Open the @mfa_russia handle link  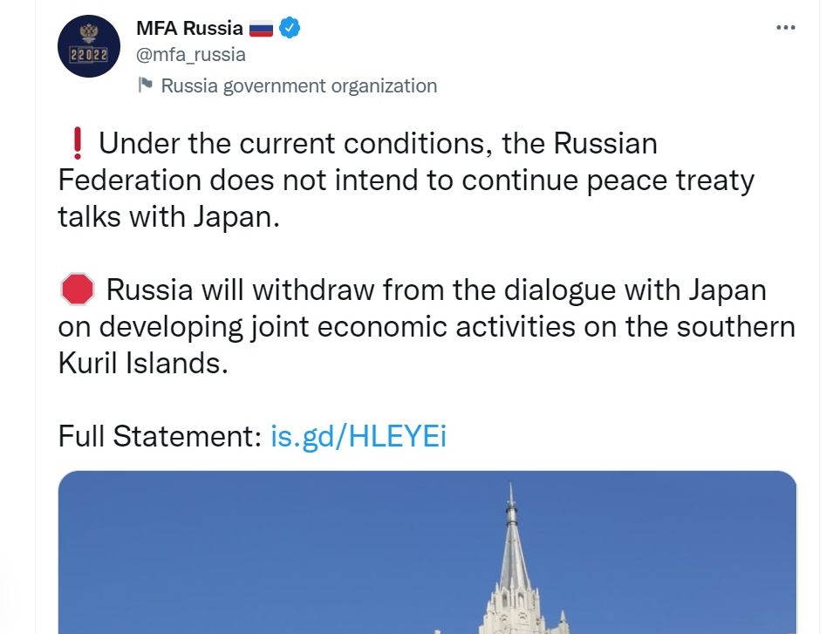[x=191, y=55]
